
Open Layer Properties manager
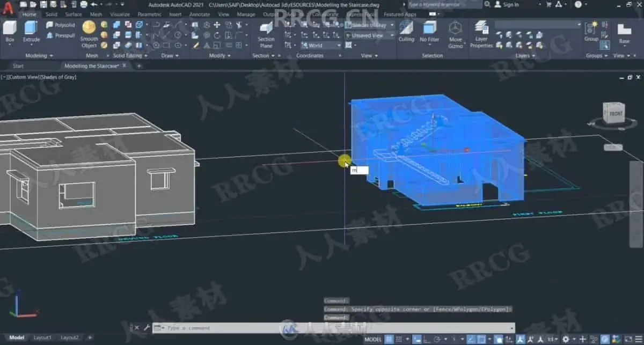481,34
